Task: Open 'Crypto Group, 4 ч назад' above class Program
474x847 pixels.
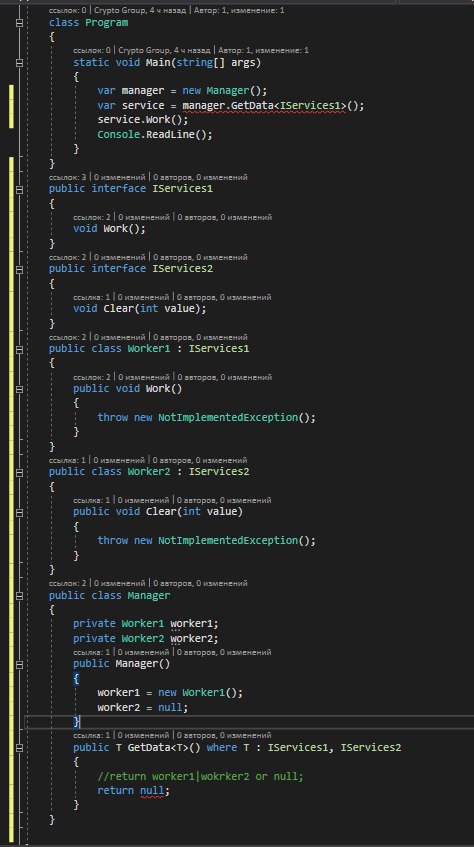Action: [x=140, y=10]
